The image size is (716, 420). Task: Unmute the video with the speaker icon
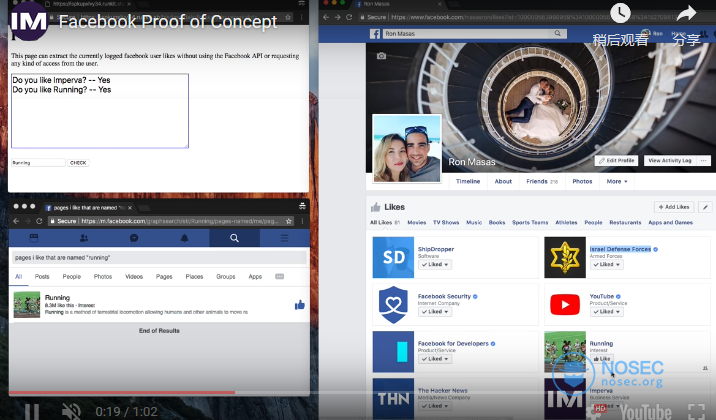(71, 411)
